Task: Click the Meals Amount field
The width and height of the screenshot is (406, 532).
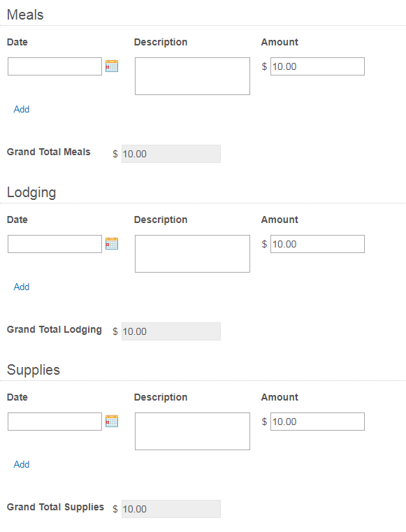Action: (317, 66)
